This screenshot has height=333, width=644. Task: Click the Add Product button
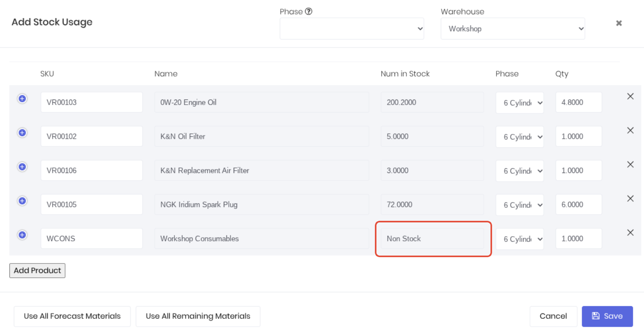click(37, 271)
